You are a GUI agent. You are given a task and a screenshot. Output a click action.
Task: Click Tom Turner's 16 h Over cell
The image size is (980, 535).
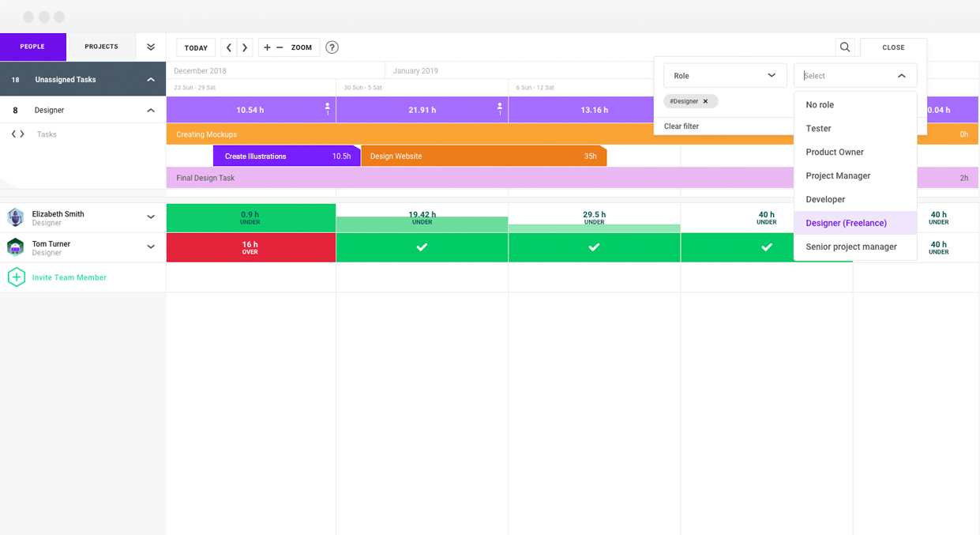pos(250,247)
